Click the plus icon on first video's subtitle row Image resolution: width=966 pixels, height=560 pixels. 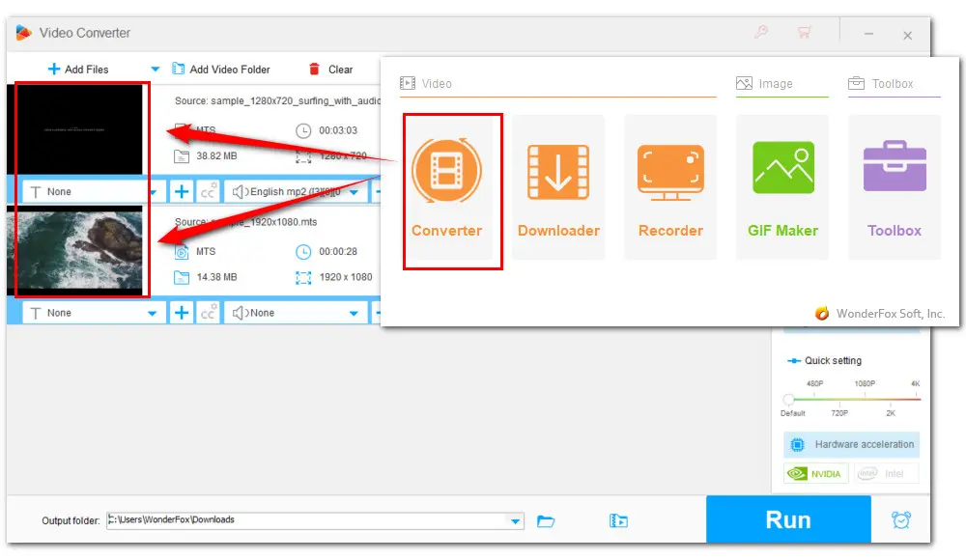(x=182, y=191)
